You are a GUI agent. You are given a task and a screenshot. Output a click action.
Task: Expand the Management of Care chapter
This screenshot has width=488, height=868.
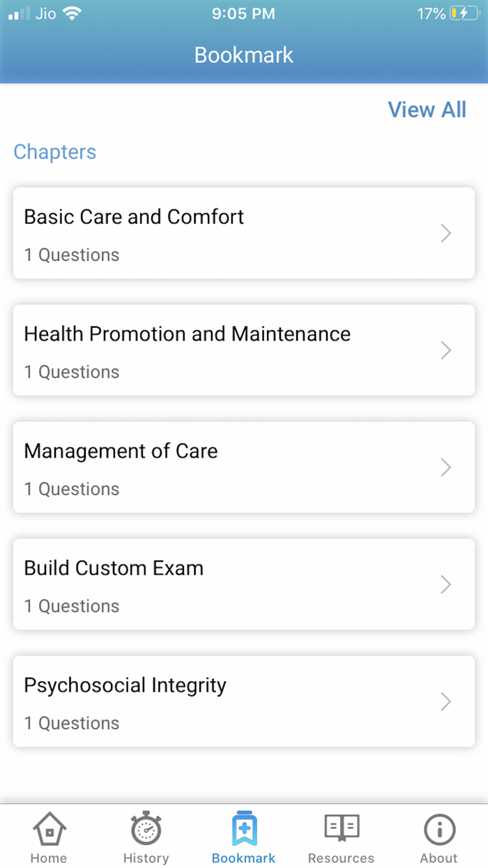tap(243, 467)
